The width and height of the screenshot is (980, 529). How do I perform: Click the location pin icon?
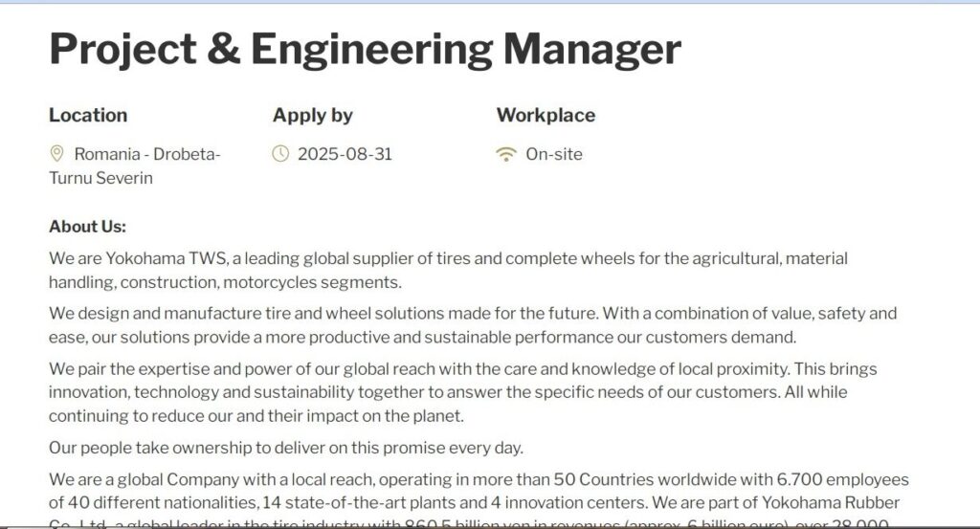pyautogui.click(x=56, y=154)
